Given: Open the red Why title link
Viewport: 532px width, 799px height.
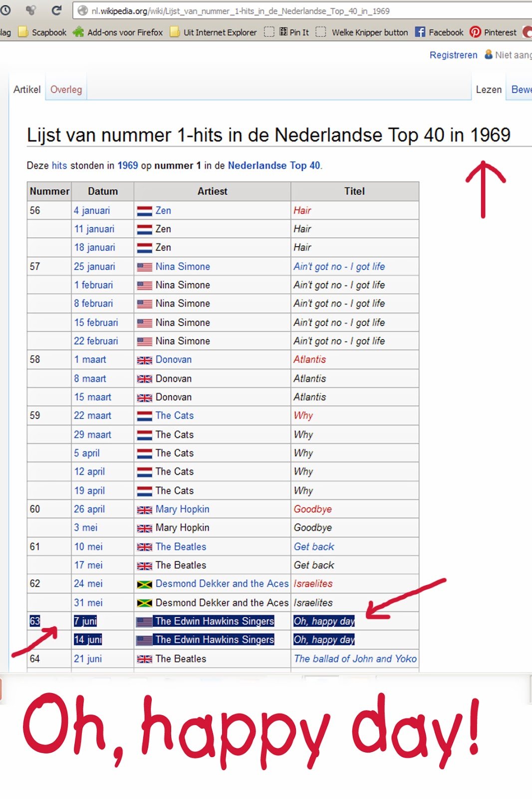Looking at the screenshot, I should 303,415.
